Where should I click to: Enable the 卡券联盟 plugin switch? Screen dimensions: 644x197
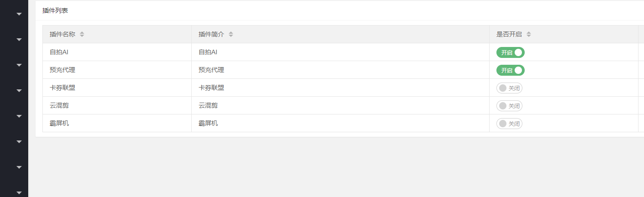point(509,88)
